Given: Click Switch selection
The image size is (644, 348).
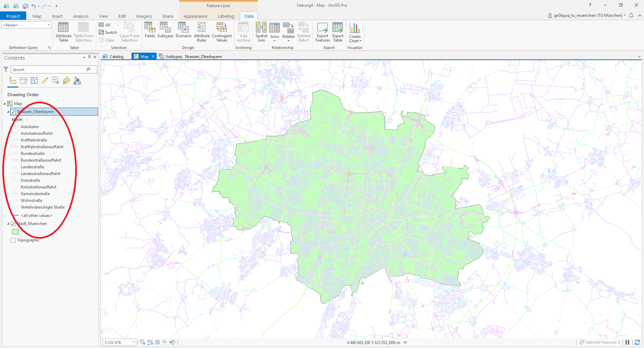Looking at the screenshot, I should [108, 33].
